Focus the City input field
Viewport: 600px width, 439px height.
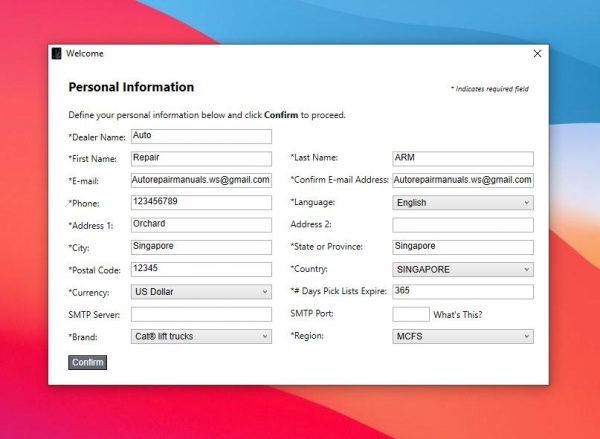point(201,247)
